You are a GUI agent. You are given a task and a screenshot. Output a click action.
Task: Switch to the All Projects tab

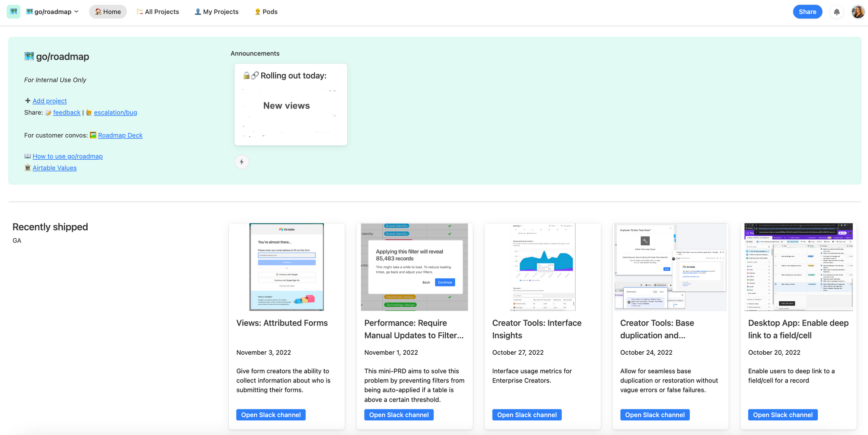[x=158, y=12]
